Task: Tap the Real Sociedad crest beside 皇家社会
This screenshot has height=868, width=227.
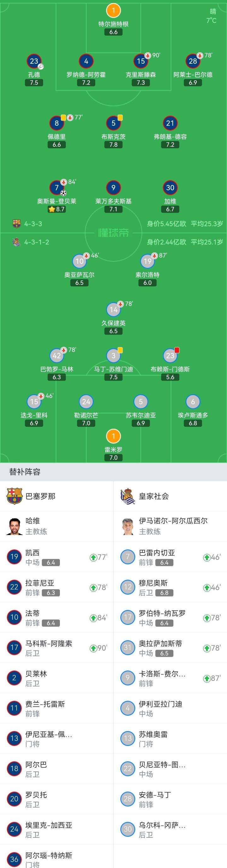Action: click(127, 496)
